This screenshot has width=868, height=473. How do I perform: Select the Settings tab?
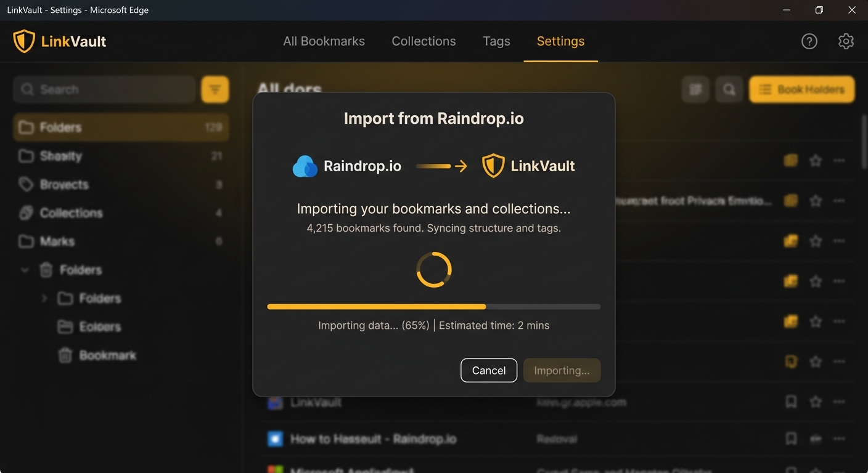tap(560, 41)
